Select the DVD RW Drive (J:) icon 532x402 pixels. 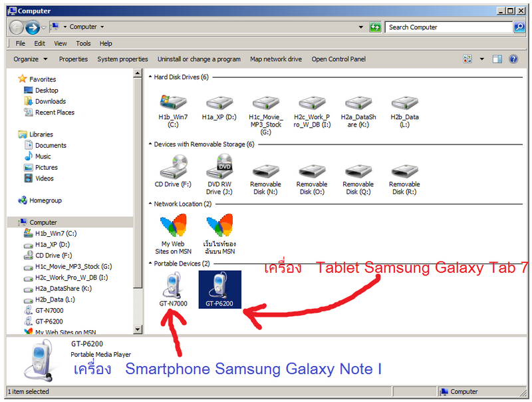point(219,166)
